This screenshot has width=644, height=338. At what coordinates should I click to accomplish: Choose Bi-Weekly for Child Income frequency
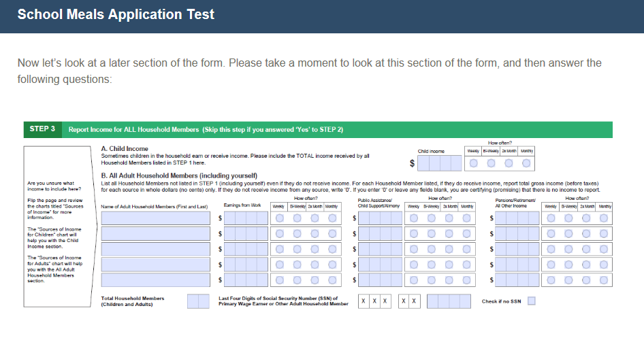pos(491,164)
